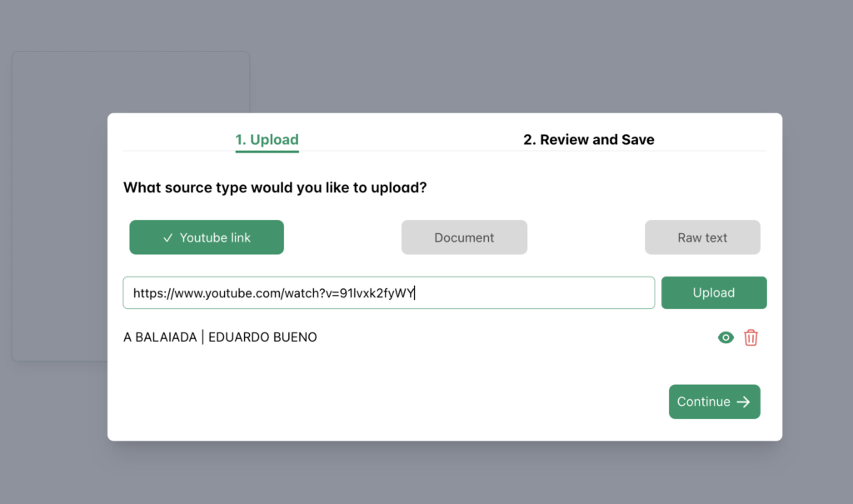Delete the A BALAIADA video with trash icon
The image size is (853, 504).
click(751, 337)
